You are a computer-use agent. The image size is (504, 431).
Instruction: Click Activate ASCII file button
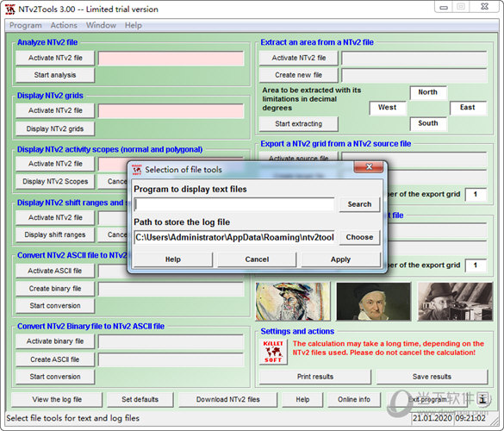pos(55,271)
